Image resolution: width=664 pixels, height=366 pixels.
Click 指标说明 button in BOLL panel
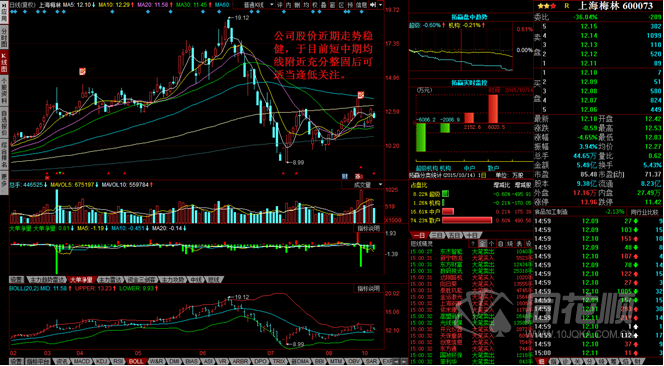368,289
